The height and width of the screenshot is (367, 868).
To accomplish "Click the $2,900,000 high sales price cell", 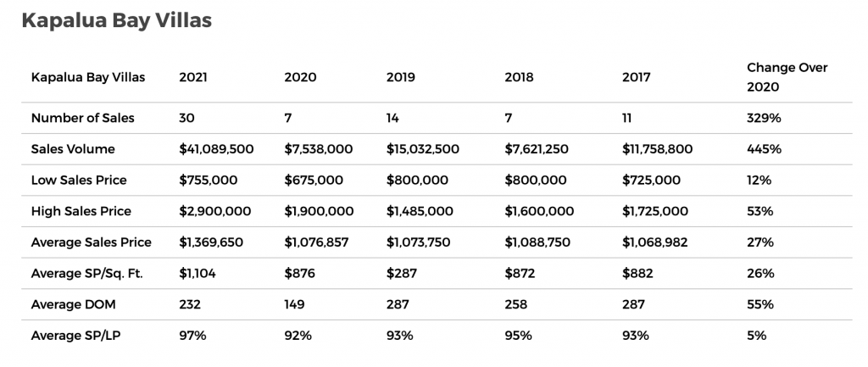I will 214,211.
